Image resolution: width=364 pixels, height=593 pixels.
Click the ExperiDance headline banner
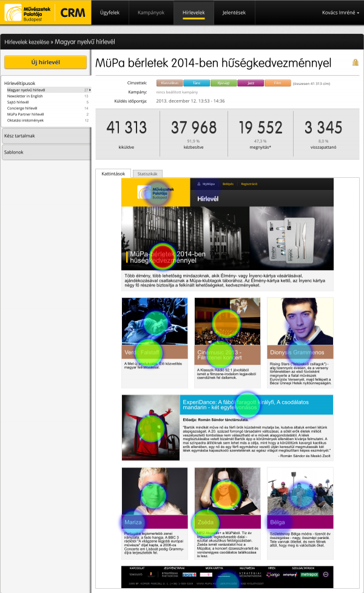pos(257,405)
